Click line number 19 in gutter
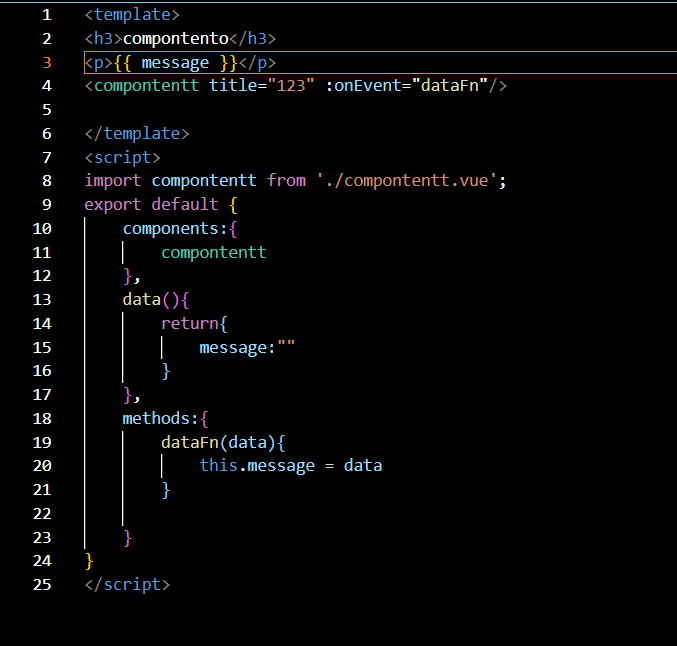Viewport: 677px width, 646px height. (x=42, y=443)
